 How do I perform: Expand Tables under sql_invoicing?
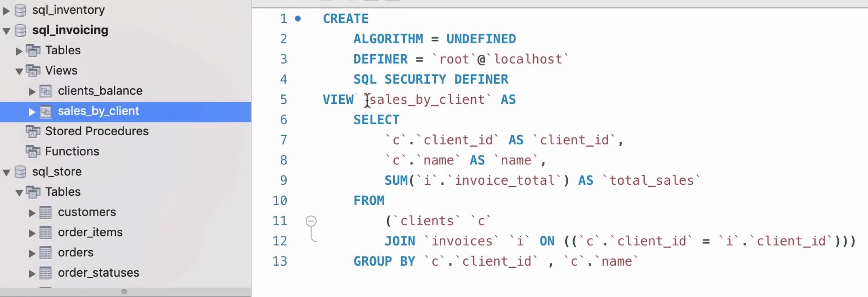[x=19, y=51]
